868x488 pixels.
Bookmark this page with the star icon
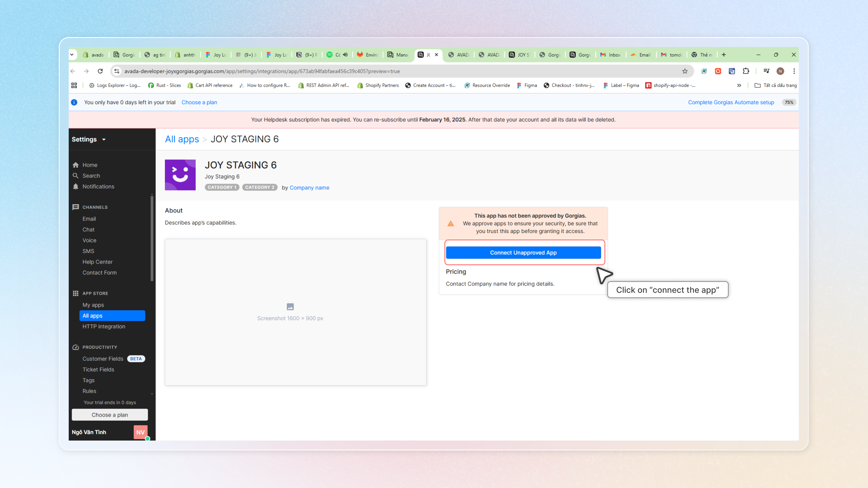point(685,71)
